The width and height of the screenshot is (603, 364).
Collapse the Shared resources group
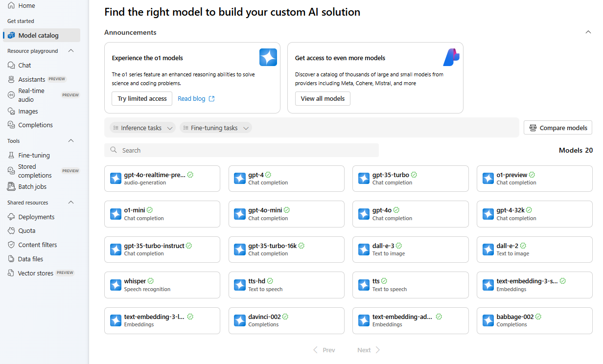[71, 203]
